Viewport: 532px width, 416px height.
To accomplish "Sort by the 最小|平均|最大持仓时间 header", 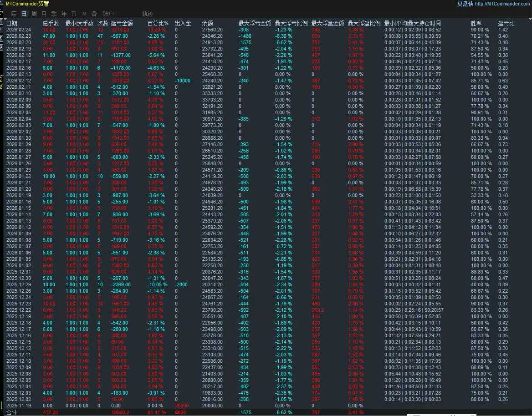I will click(x=412, y=23).
